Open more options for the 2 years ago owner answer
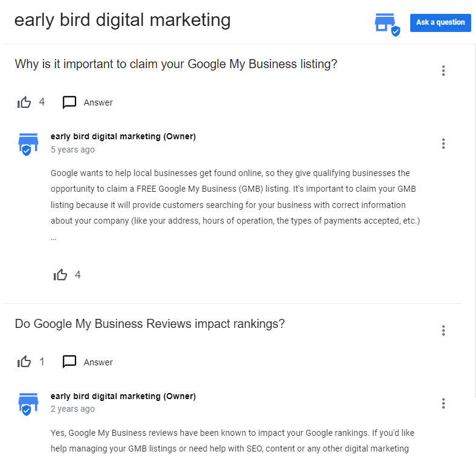Screen dimensions: 476x469 pyautogui.click(x=443, y=403)
